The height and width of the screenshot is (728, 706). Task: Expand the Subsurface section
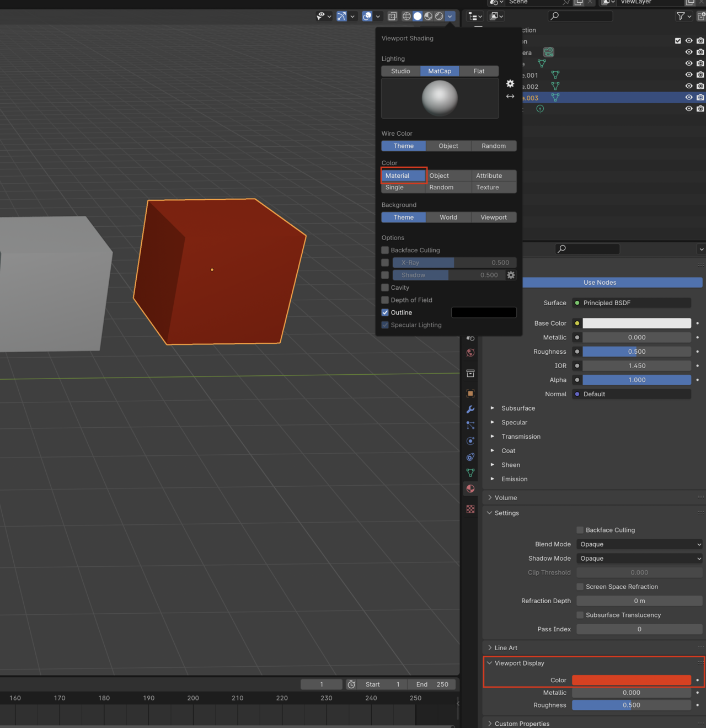[x=493, y=408]
